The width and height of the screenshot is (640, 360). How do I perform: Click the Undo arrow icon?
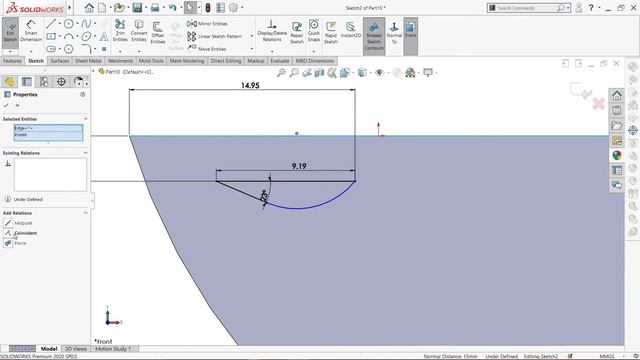tap(172, 7)
